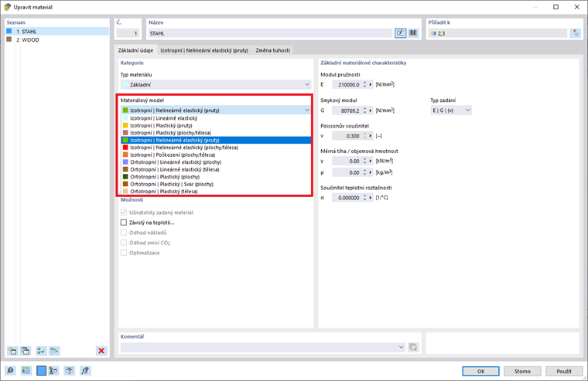Click the G shear modulus field 80769.2
Screen dimensions: 588x381
pyautogui.click(x=347, y=111)
